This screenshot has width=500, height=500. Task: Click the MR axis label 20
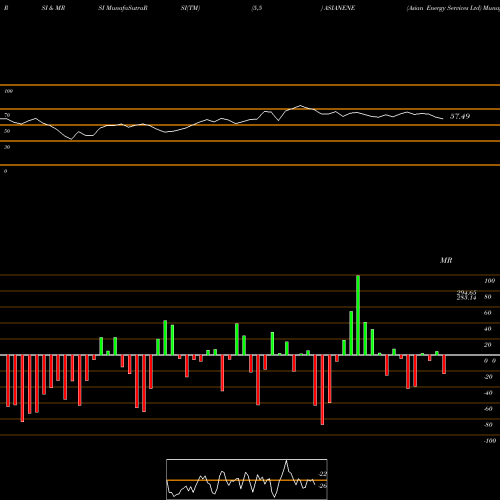click(x=487, y=345)
